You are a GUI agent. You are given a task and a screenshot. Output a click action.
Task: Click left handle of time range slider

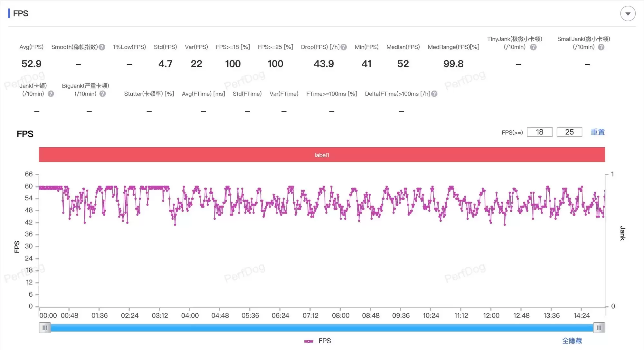45,327
